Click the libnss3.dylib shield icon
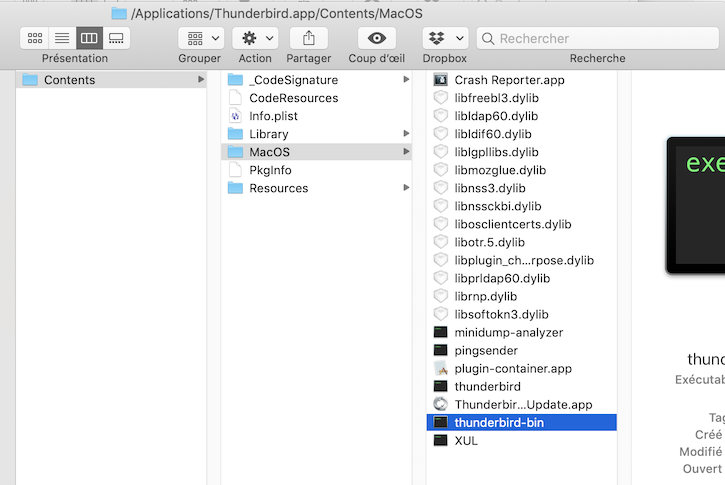The height and width of the screenshot is (485, 725). pos(441,188)
